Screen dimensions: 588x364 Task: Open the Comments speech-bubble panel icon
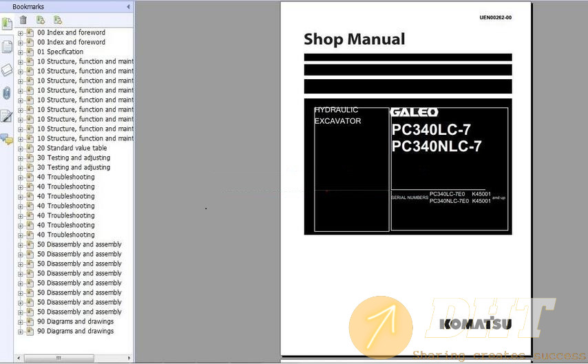pyautogui.click(x=7, y=139)
